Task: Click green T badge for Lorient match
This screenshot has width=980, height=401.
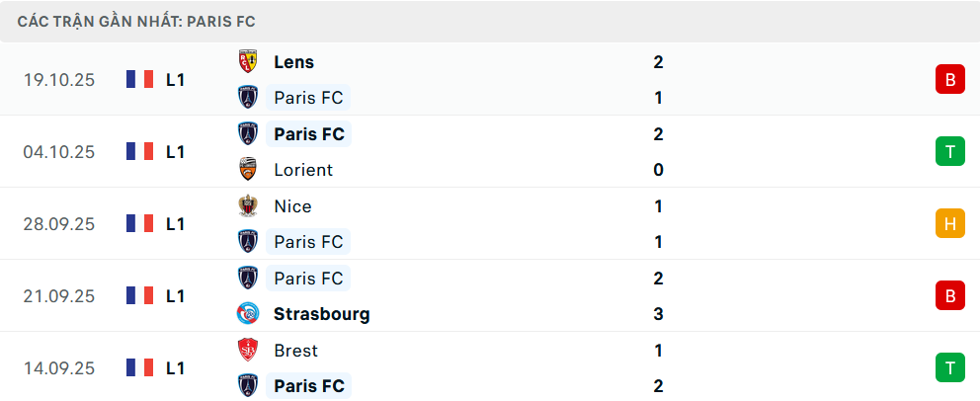Action: coord(949,152)
